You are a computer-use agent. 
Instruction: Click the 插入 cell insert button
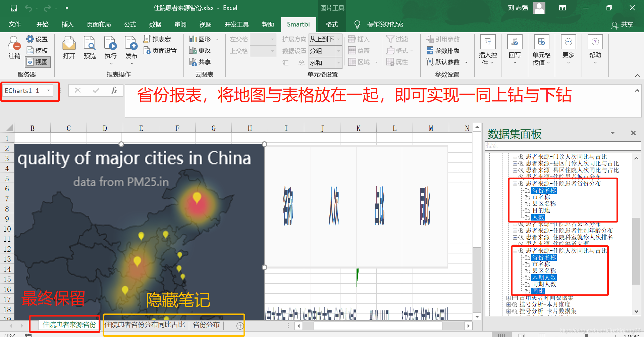[359, 39]
